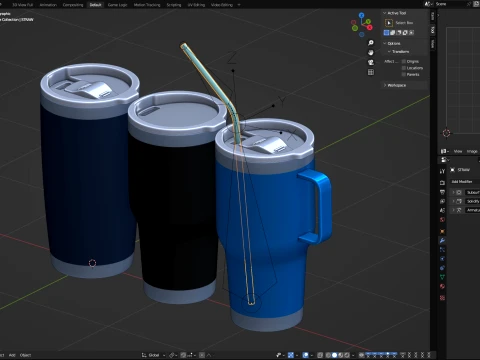The height and width of the screenshot is (360, 480).
Task: Click the Select Box tool icon
Action: [389, 23]
